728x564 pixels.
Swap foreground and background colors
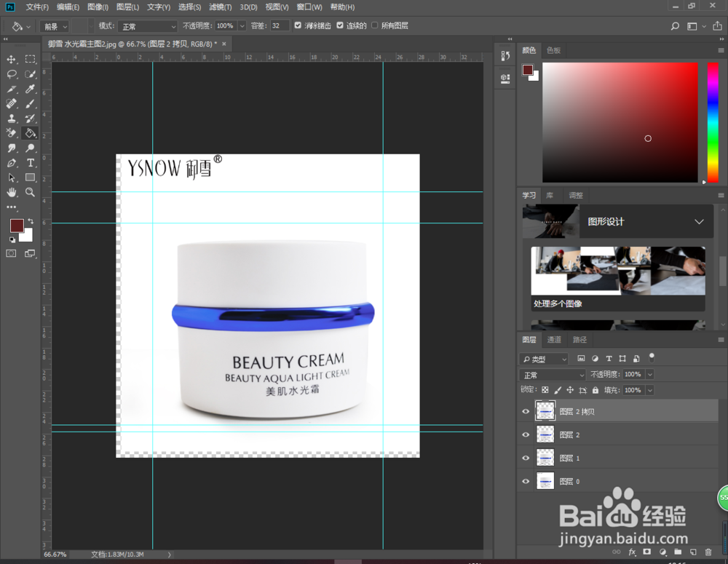(31, 221)
